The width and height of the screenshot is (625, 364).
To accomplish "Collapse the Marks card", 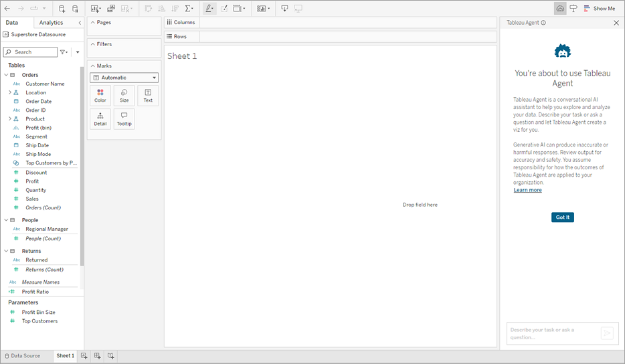I will (93, 66).
